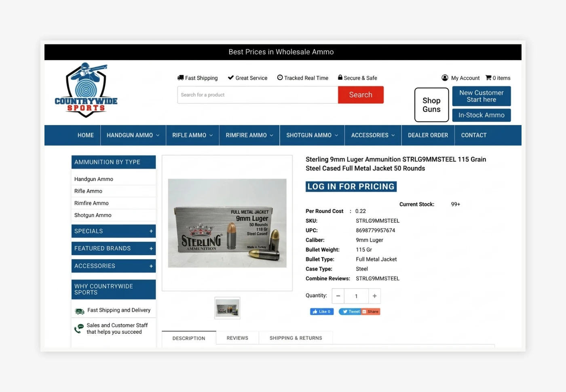The width and height of the screenshot is (566, 392).
Task: Click New Customer Start here button
Action: pos(482,96)
